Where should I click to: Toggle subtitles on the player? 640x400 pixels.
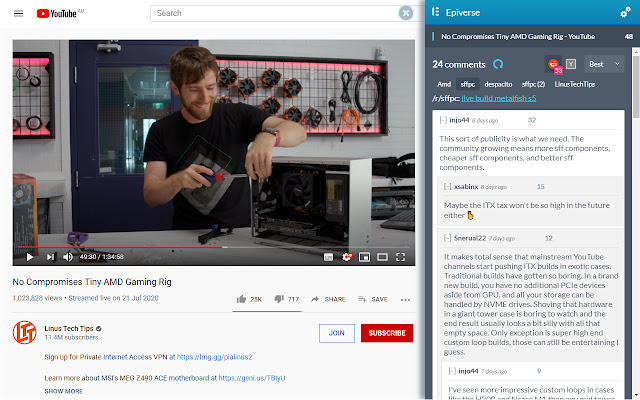(328, 257)
